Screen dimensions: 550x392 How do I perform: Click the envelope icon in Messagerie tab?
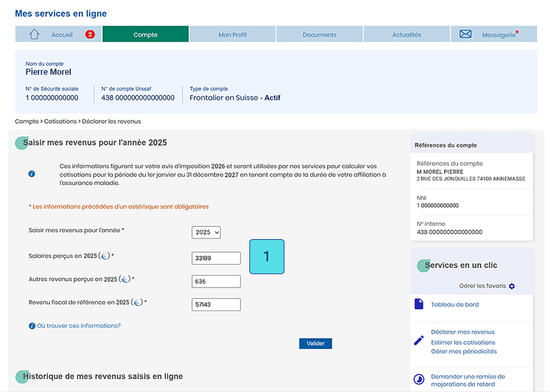click(x=466, y=34)
